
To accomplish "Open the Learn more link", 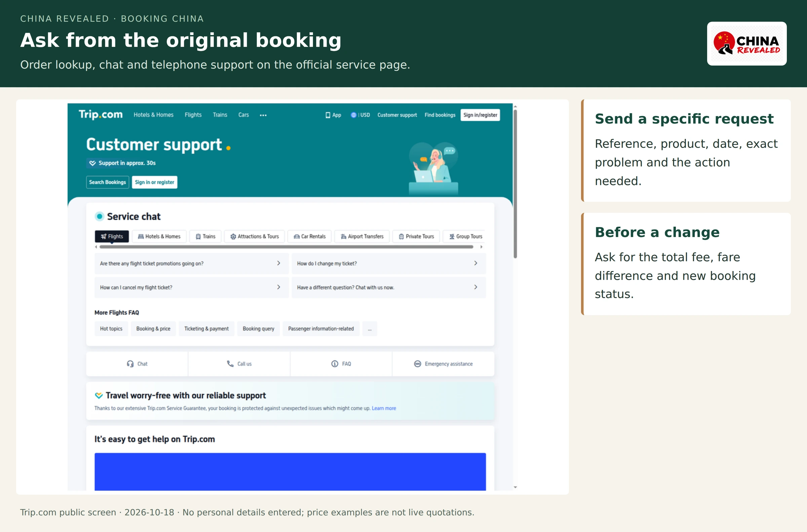I will 384,408.
